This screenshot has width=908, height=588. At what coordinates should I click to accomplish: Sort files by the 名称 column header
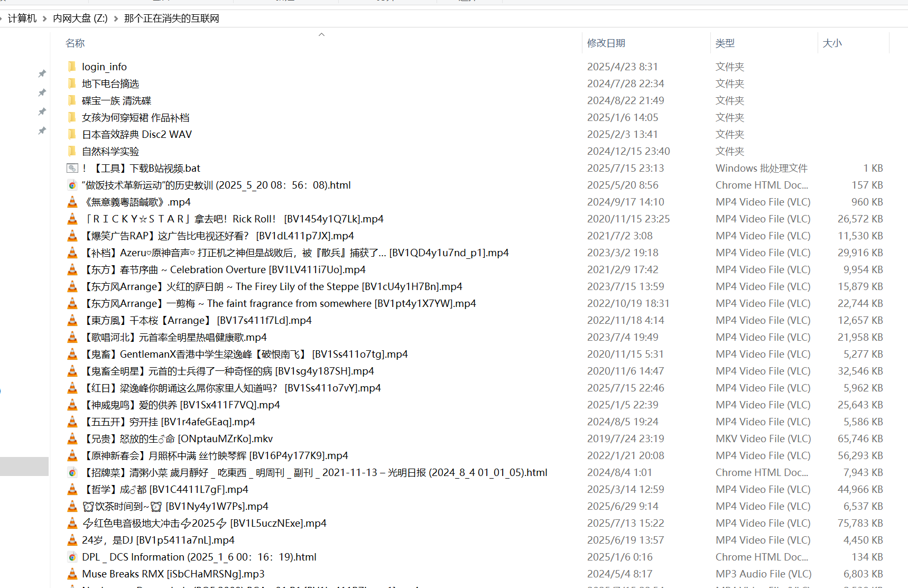[x=75, y=43]
